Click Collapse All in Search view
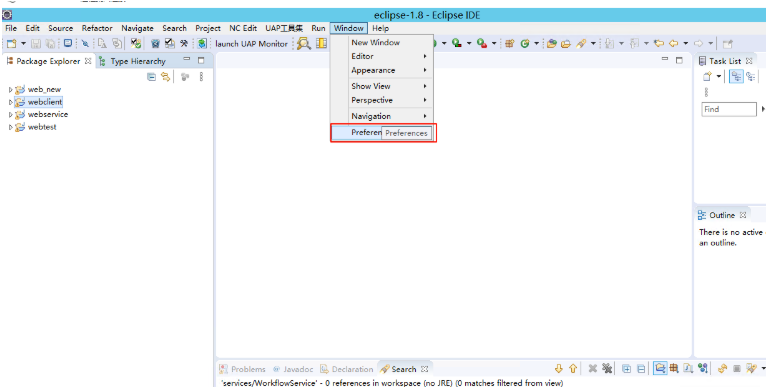 click(x=641, y=369)
